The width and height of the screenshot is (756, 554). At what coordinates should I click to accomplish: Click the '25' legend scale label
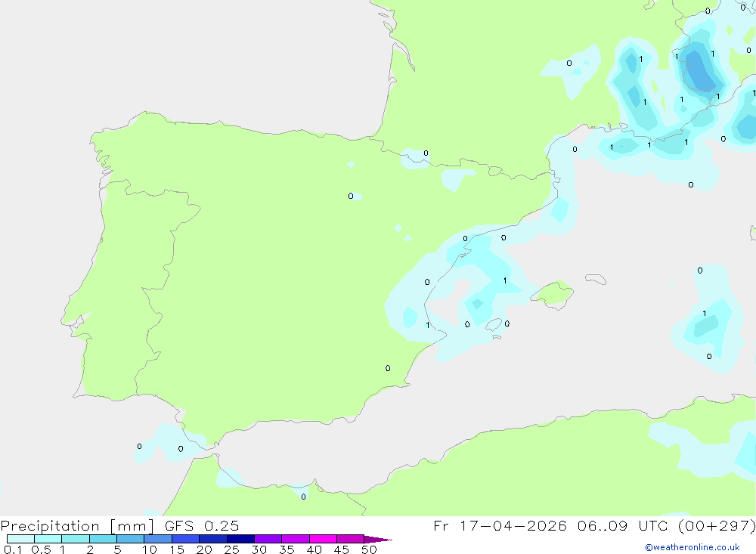pos(232,549)
